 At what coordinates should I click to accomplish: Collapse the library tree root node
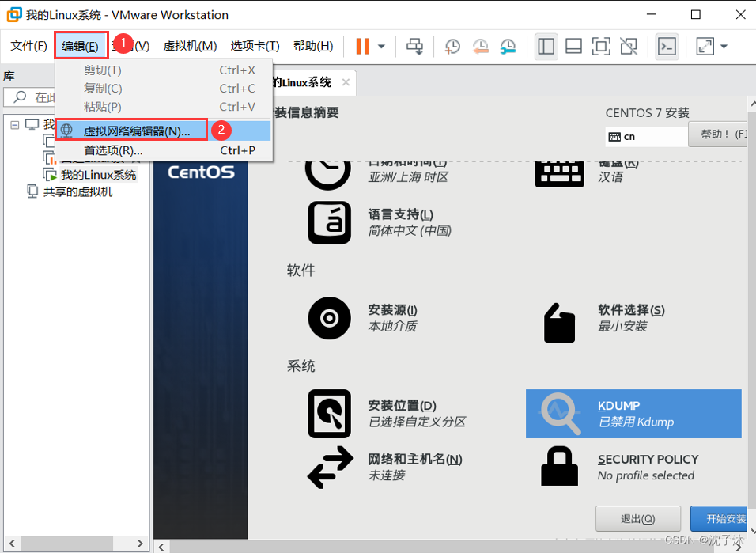coord(15,125)
